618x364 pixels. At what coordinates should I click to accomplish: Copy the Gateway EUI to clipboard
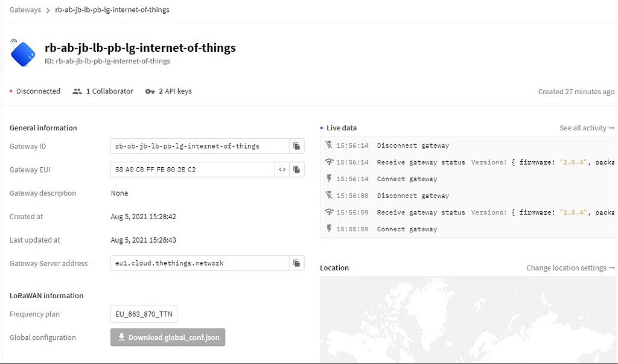[x=296, y=170]
